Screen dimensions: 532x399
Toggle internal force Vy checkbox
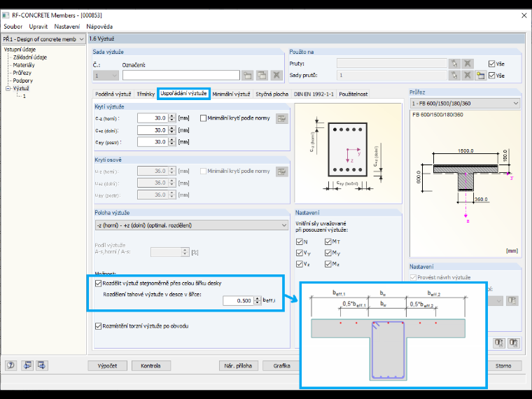pyautogui.click(x=300, y=253)
